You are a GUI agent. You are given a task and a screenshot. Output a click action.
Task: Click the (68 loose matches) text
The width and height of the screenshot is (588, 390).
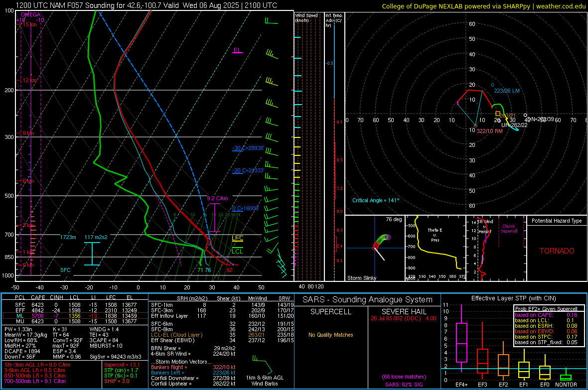(x=404, y=377)
